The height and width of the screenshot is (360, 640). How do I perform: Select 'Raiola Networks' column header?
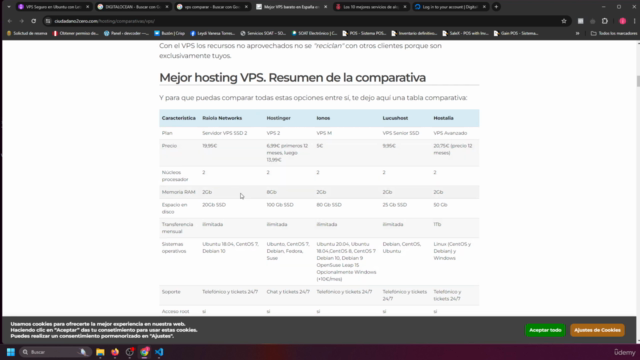tap(222, 118)
